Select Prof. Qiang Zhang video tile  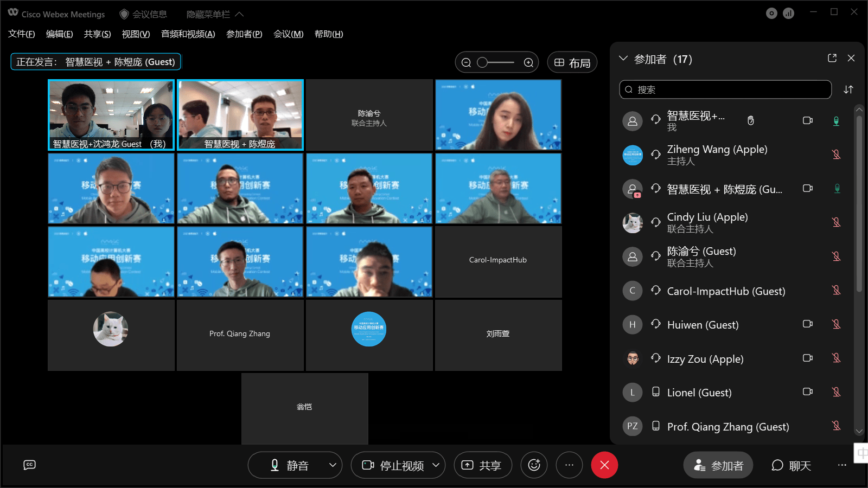pyautogui.click(x=240, y=336)
